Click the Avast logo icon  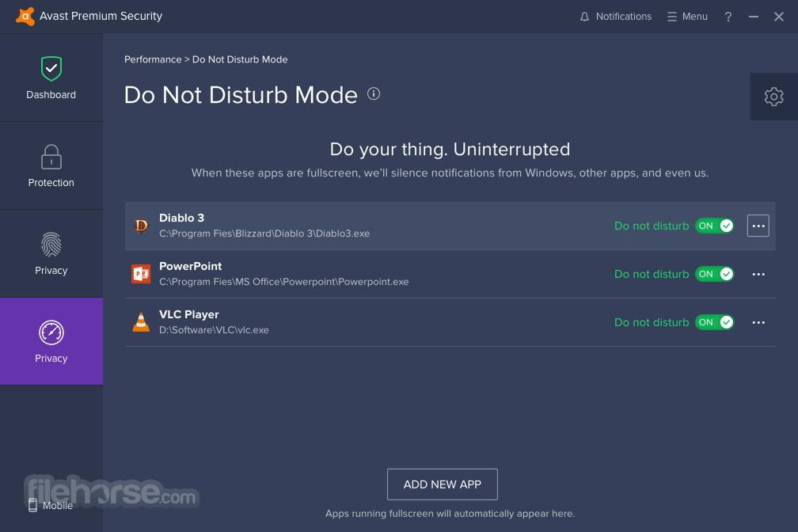coord(25,17)
